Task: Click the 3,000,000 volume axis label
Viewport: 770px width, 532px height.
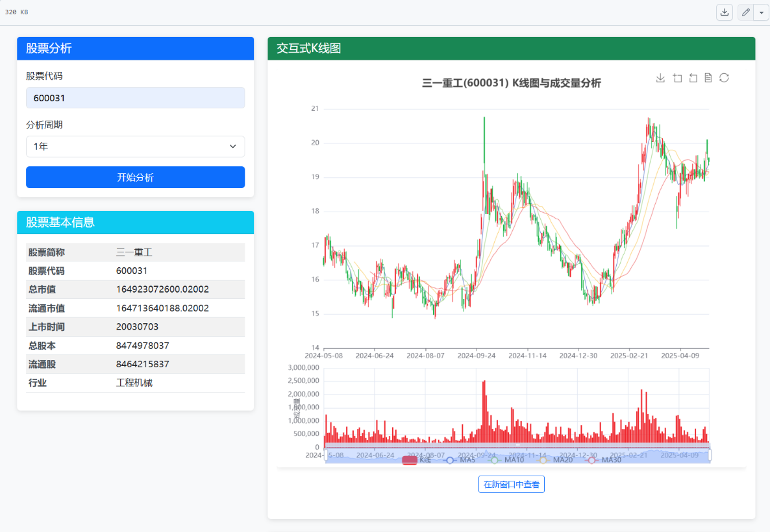Action: pos(303,367)
